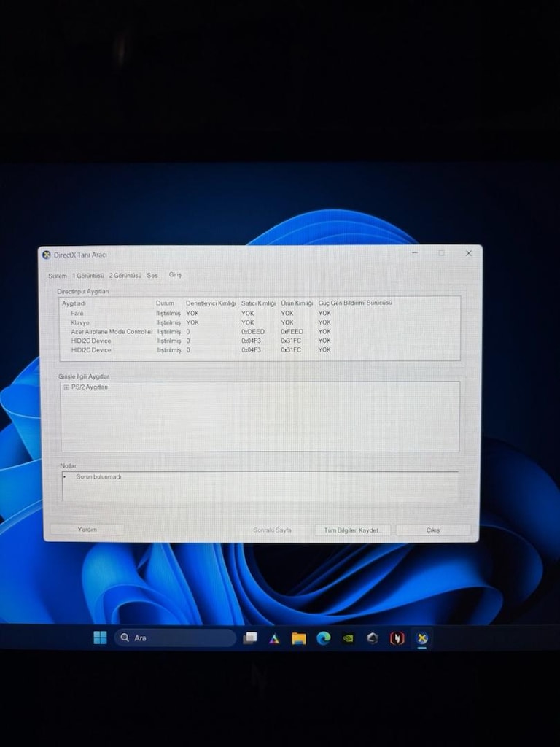Switch to the 1 Görüntüsü tab
This screenshot has width=560, height=747.
(88, 276)
